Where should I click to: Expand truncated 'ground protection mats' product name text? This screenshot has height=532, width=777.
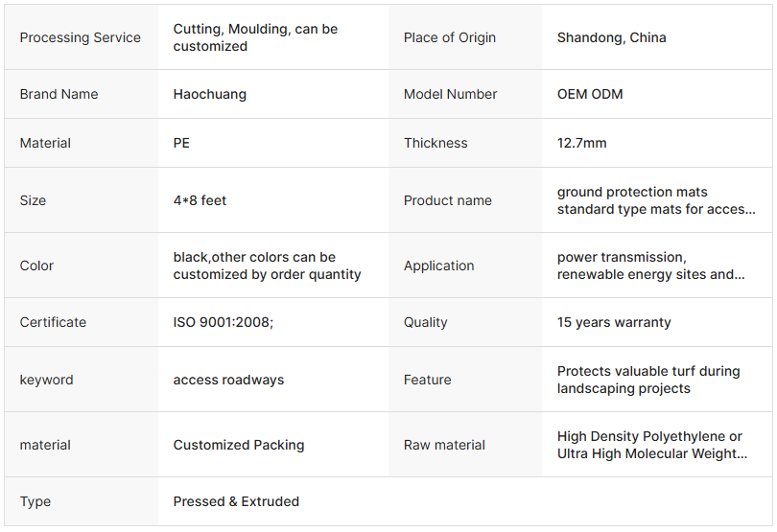coord(656,201)
